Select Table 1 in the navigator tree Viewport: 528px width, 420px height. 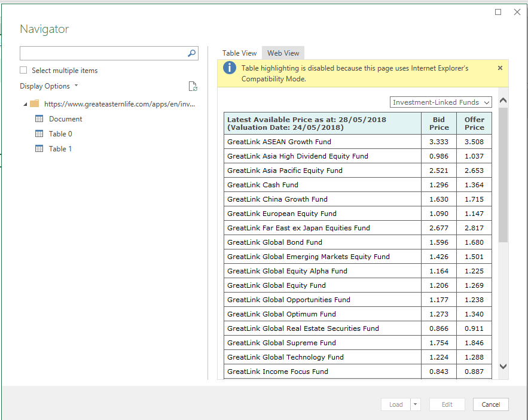(x=60, y=148)
